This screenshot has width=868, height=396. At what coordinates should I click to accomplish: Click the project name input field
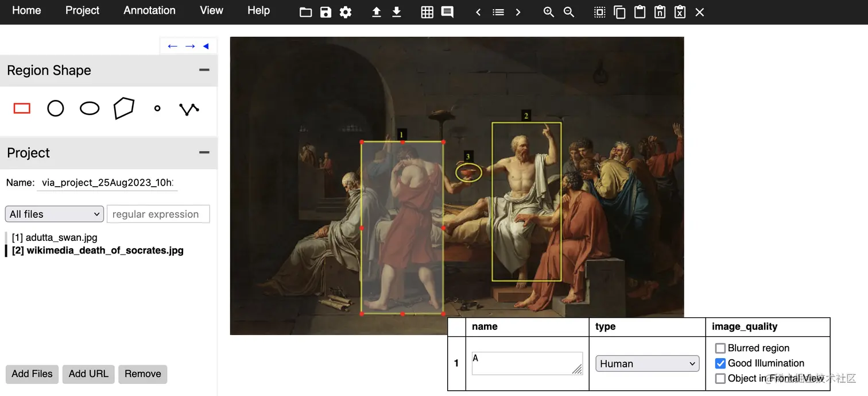tap(107, 183)
